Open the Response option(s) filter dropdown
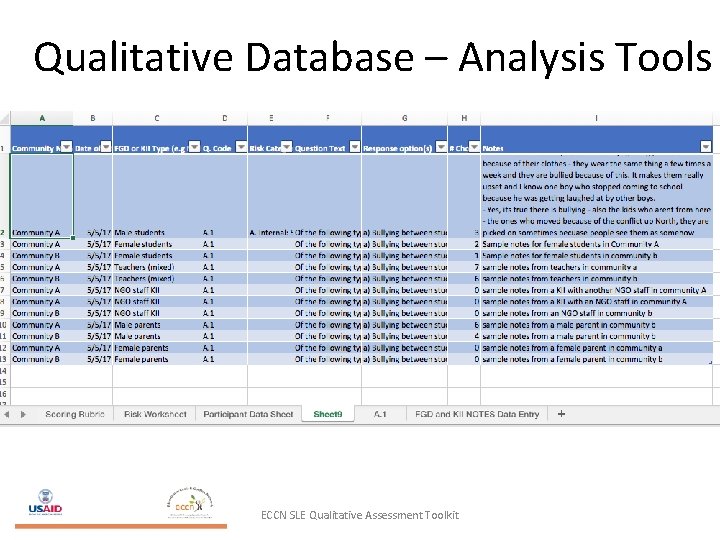720x540 pixels. click(441, 146)
